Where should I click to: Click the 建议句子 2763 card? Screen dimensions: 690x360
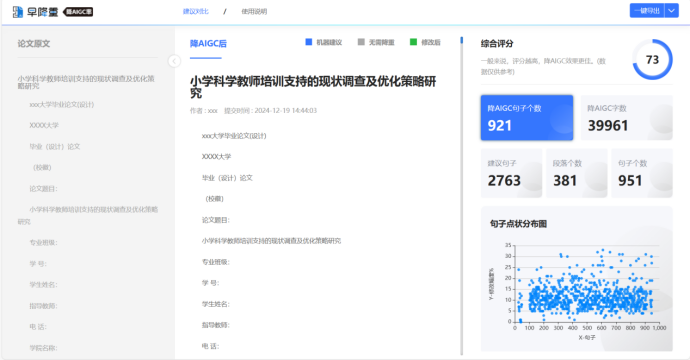pos(511,173)
